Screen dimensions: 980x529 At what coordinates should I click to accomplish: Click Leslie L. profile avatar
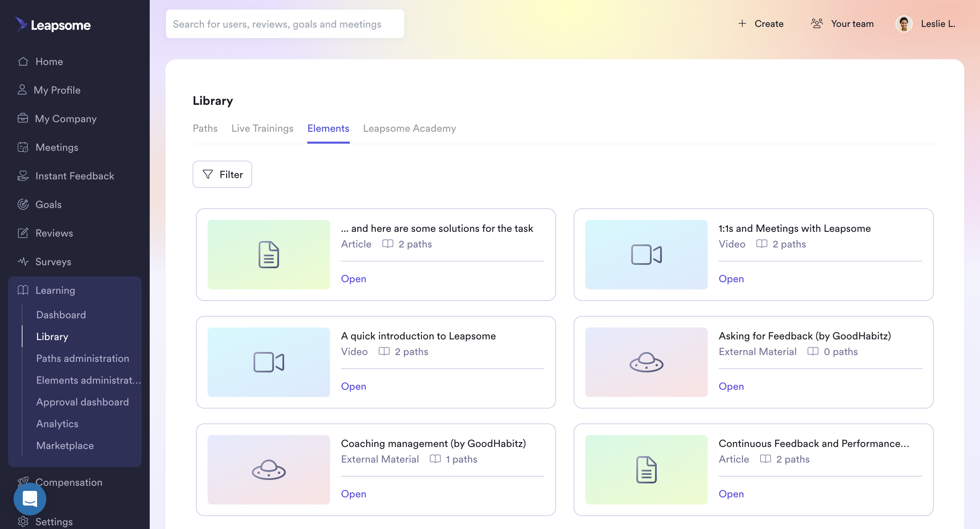(904, 23)
